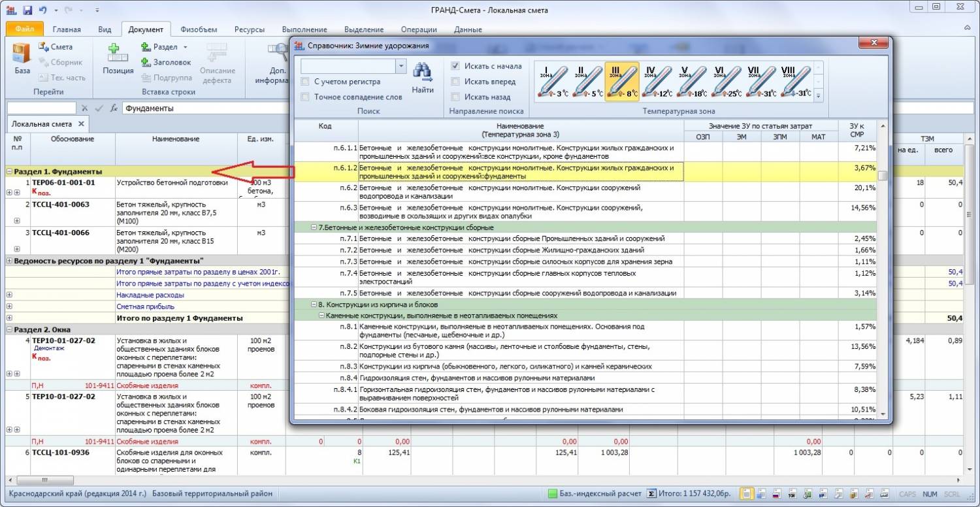Open the search text dropdown in Справочник
Viewport: 980px width, 507px height.
(x=400, y=66)
